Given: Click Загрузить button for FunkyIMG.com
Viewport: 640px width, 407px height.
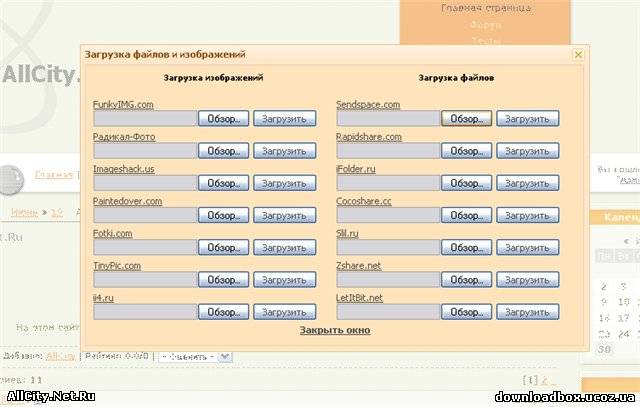Looking at the screenshot, I should [284, 119].
